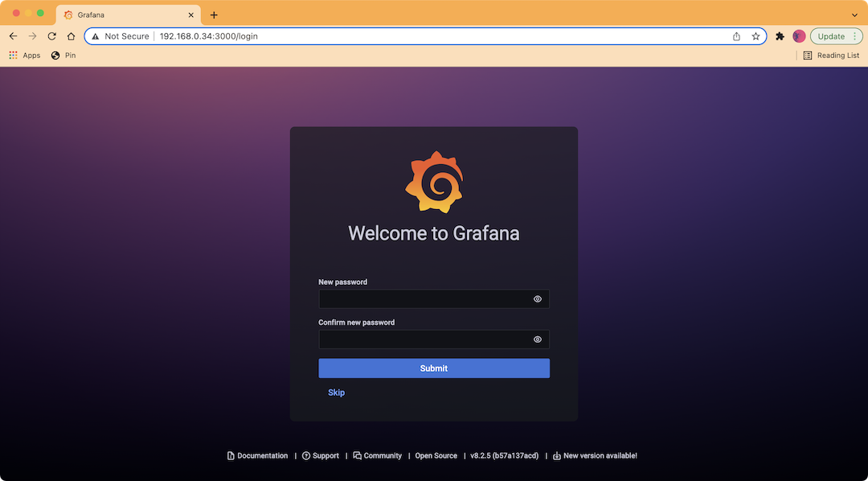Open the Chrome profile avatar
868x481 pixels.
click(799, 36)
